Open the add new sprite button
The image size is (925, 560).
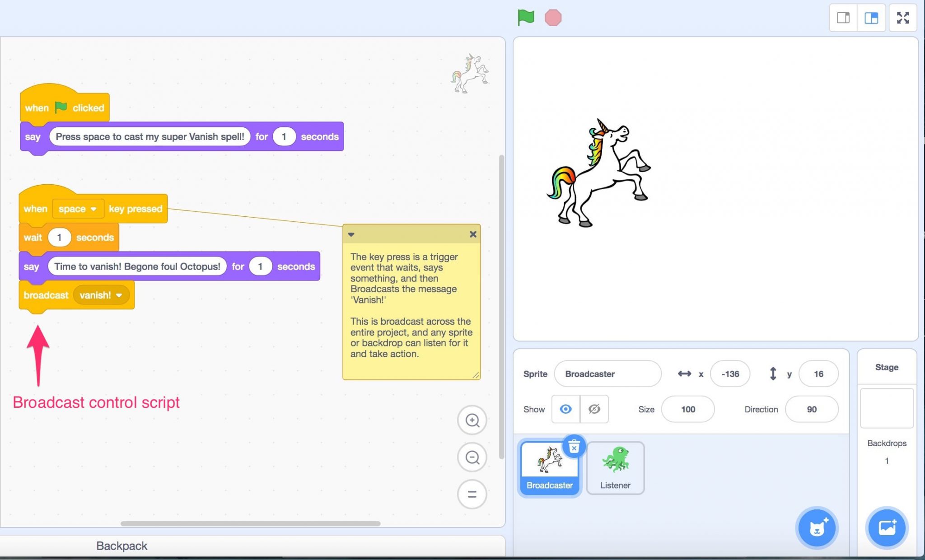(818, 528)
